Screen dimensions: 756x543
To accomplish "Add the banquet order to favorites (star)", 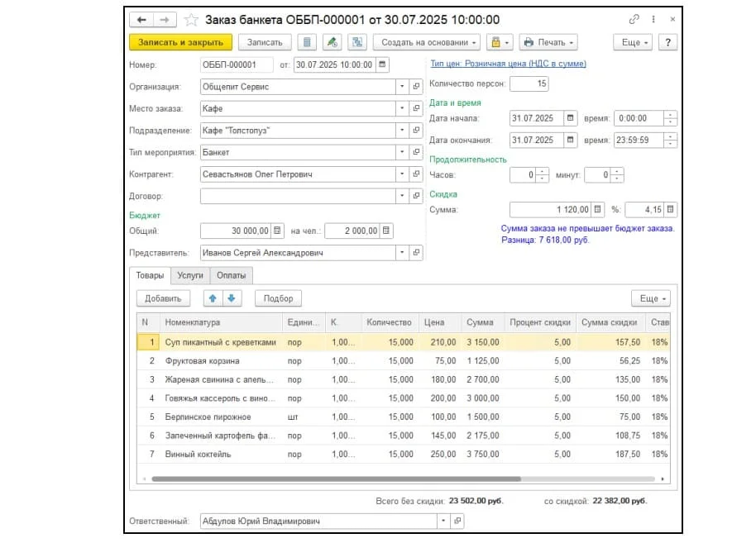I will coord(191,20).
